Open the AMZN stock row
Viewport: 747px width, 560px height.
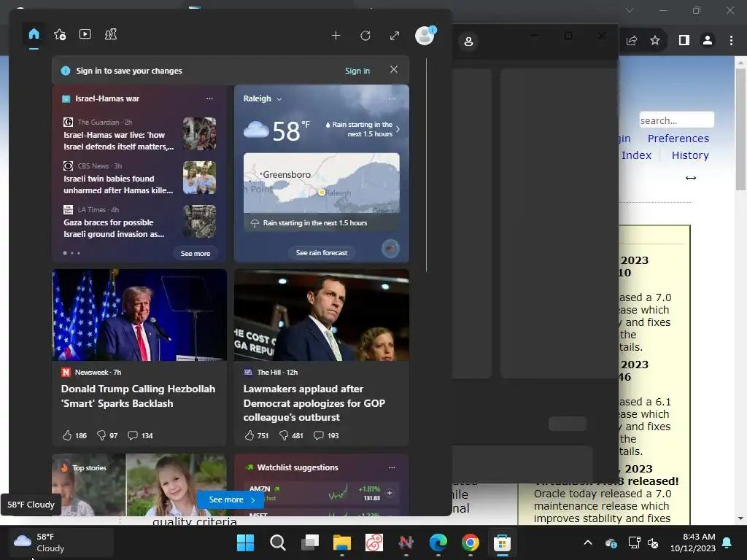click(x=322, y=493)
